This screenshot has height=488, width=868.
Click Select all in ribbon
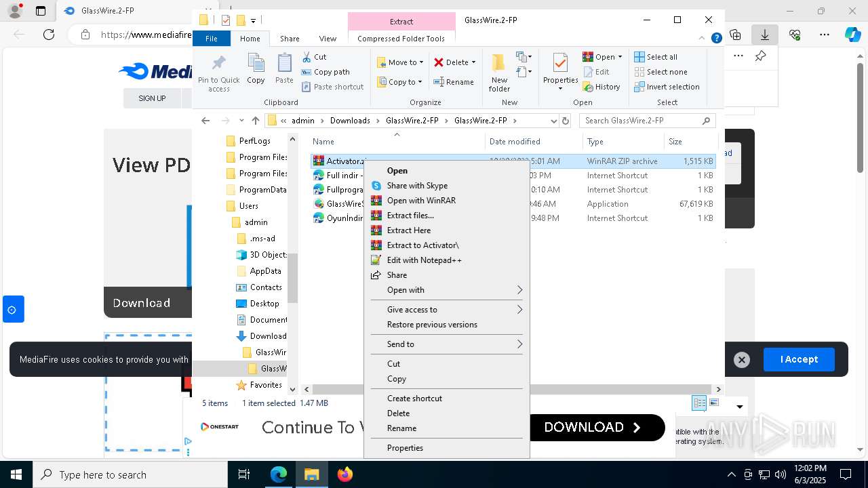point(656,57)
